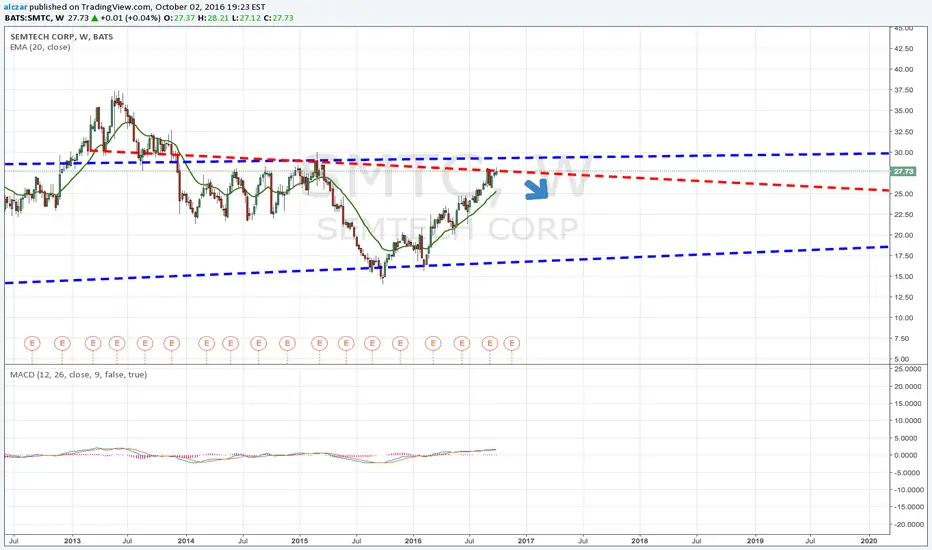Click the 20.00 price axis label
Screen dimensions: 932x550
[903, 235]
